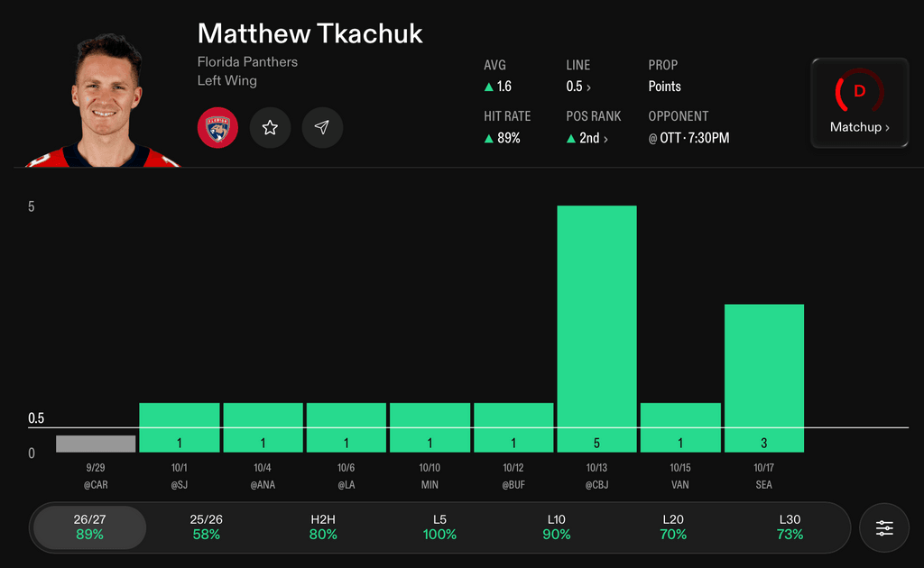Viewport: 924px width, 568px height.
Task: Click the 10/1 @SJ bar
Action: click(180, 427)
